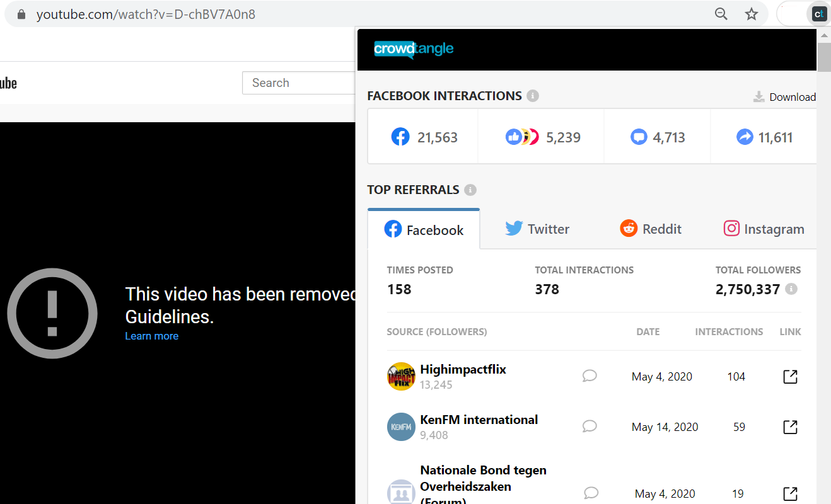Click the shares icon showing 11,611

pyautogui.click(x=745, y=137)
